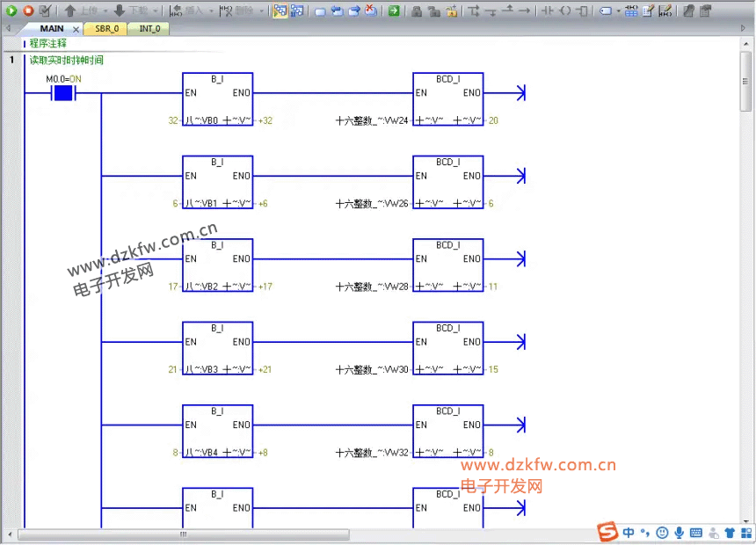The image size is (756, 545).
Task: Click the Compile program icon
Action: pyautogui.click(x=45, y=11)
